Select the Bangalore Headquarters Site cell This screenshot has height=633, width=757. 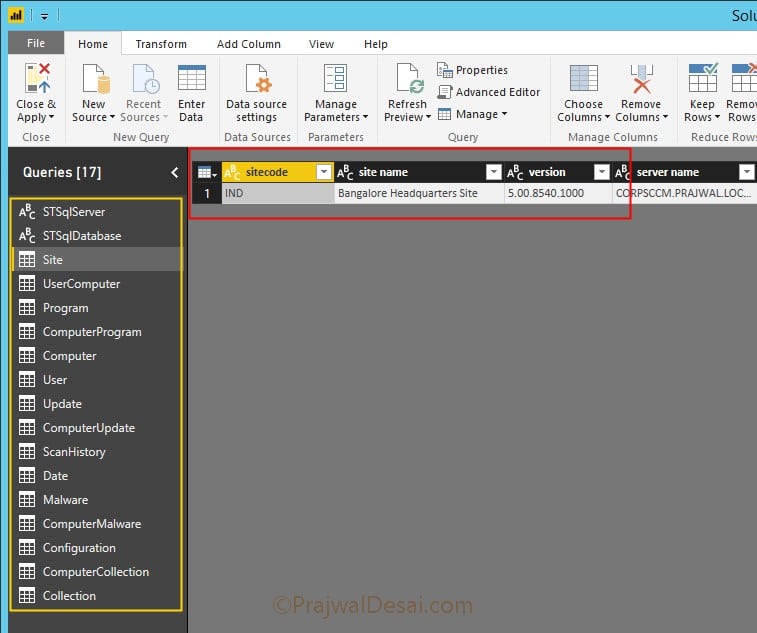(x=419, y=193)
